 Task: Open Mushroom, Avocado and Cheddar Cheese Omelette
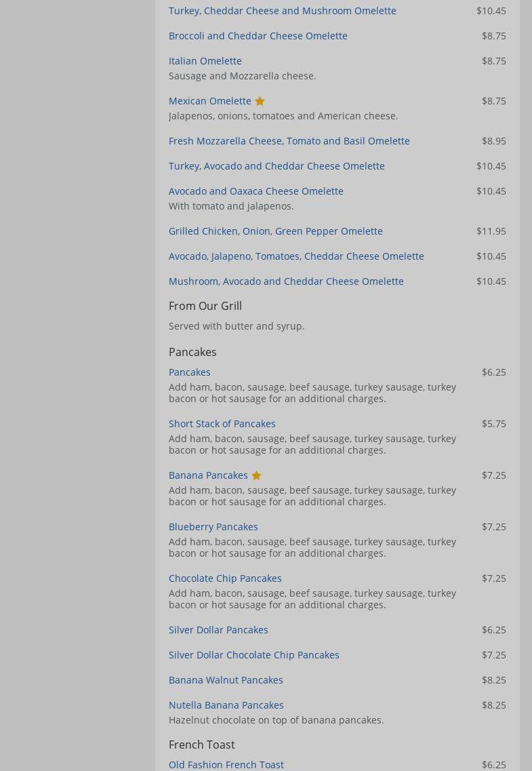tap(286, 281)
